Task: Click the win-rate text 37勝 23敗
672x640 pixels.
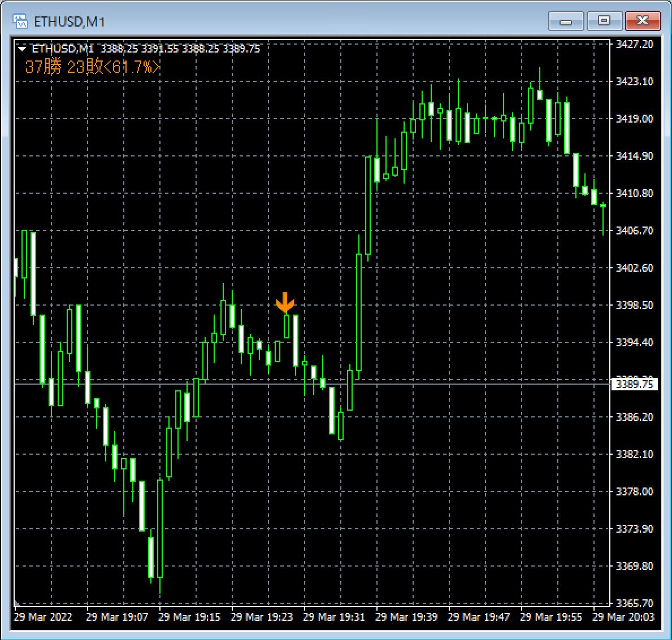Action: coord(93,67)
